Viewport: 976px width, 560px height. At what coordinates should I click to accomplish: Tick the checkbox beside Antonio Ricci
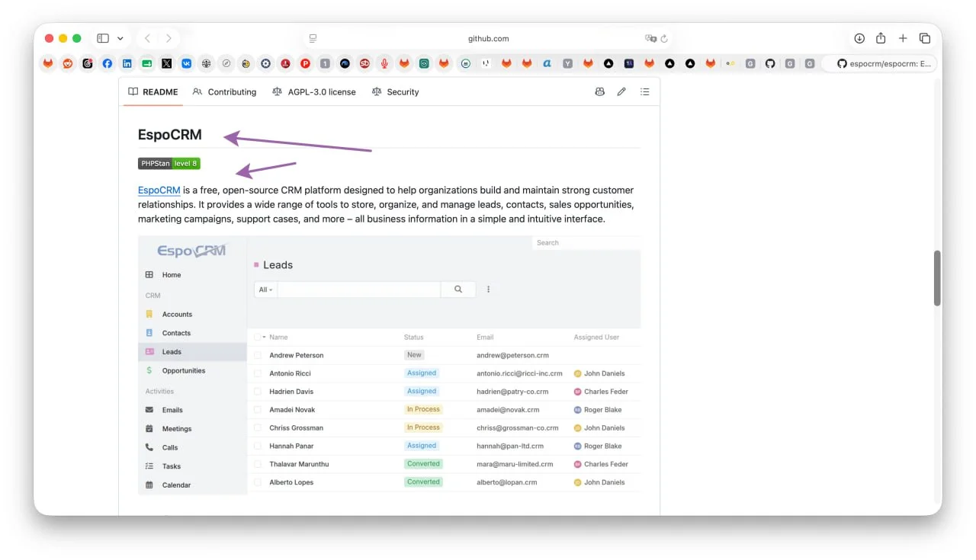[258, 373]
